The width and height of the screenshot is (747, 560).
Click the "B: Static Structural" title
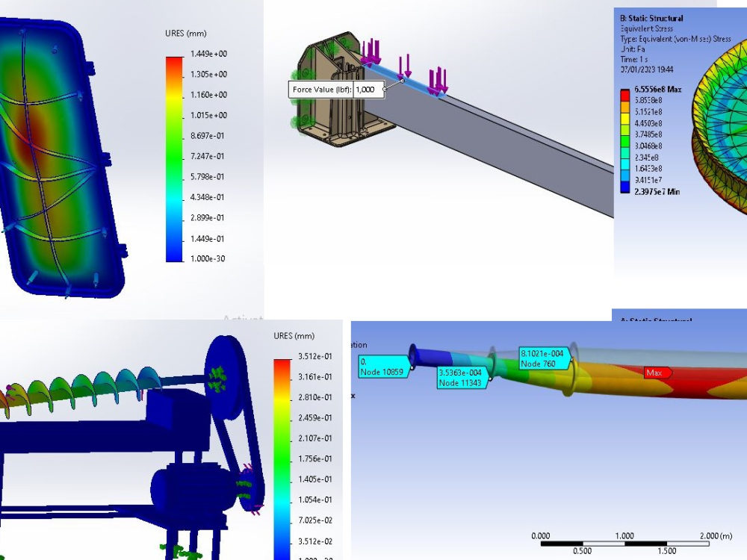click(x=651, y=18)
